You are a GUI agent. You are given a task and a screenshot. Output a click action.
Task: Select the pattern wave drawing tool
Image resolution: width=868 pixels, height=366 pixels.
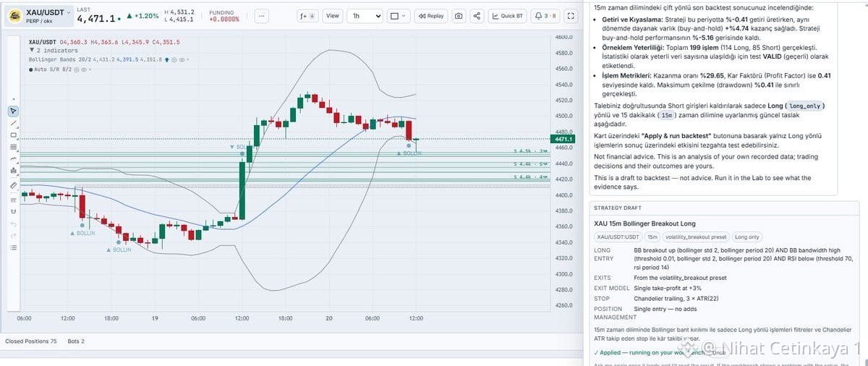13,159
